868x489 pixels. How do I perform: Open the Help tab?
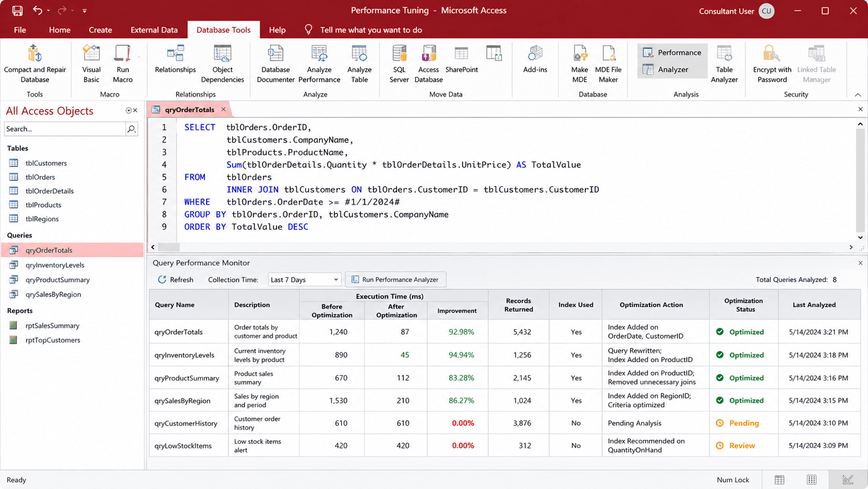[x=277, y=30]
